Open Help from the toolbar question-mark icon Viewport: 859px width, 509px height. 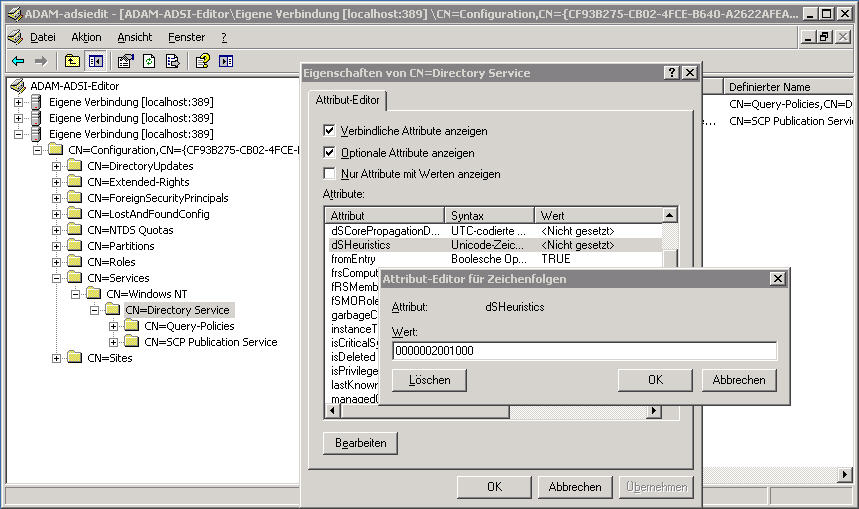pos(203,61)
